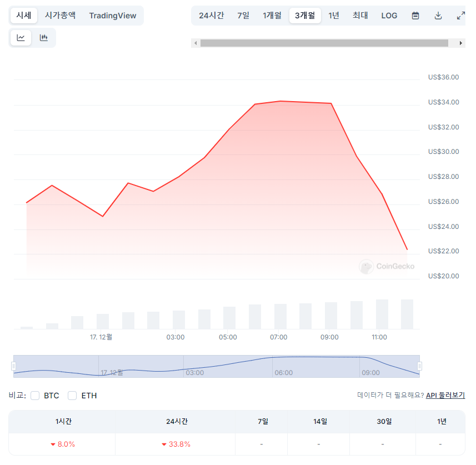Switch to 시가총액 tab
Image resolution: width=476 pixels, height=465 pixels.
[60, 15]
